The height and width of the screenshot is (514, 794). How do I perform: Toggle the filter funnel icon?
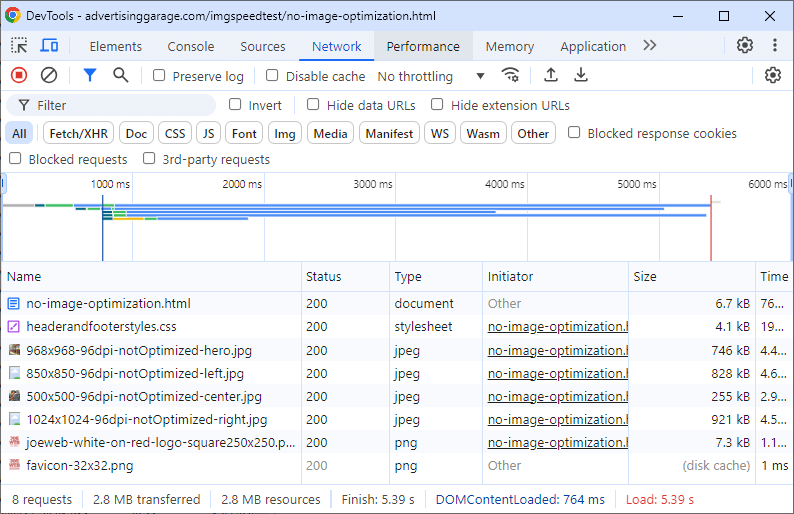coord(89,75)
